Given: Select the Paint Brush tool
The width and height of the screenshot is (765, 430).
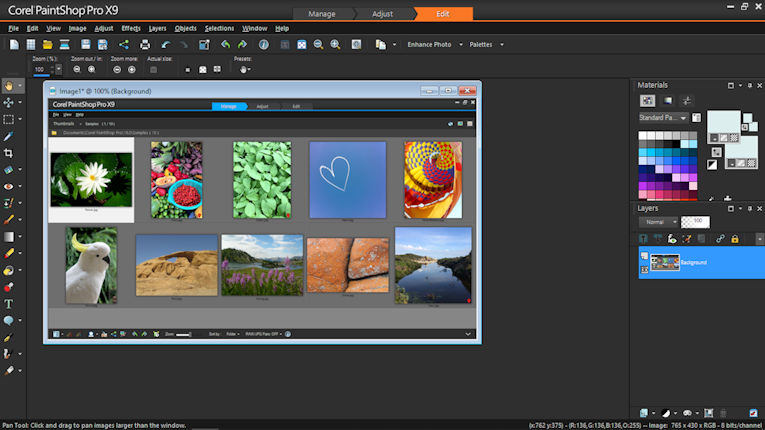Looking at the screenshot, I should coord(8,220).
